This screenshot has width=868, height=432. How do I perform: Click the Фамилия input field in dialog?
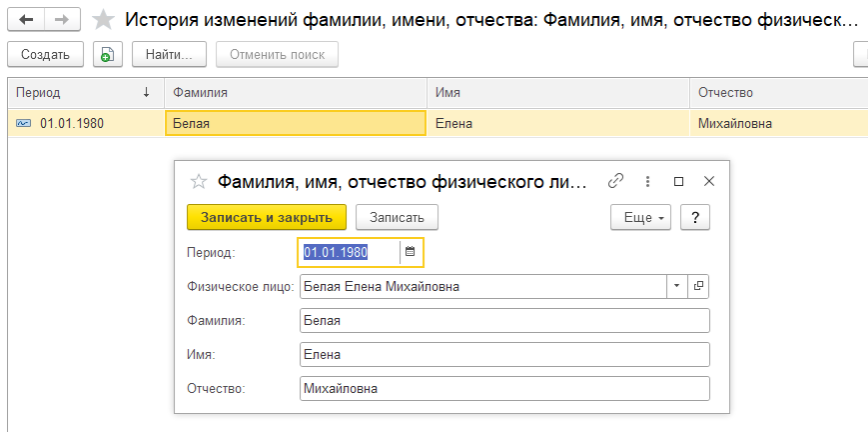(504, 321)
